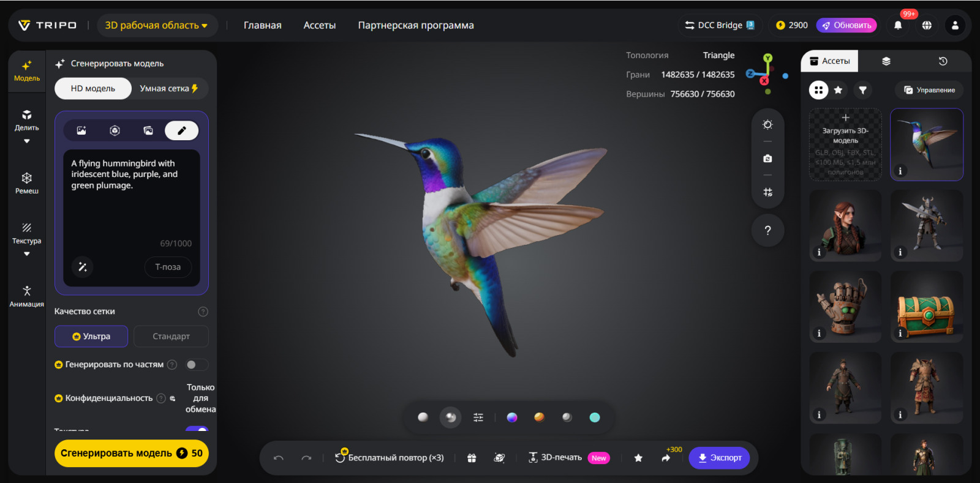
Task: Expand the Texture (Текстура) sidebar arrow
Action: pos(27,254)
